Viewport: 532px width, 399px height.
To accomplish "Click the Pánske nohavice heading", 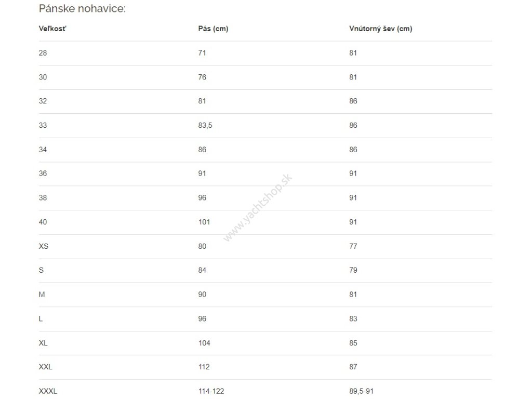I will coord(82,8).
